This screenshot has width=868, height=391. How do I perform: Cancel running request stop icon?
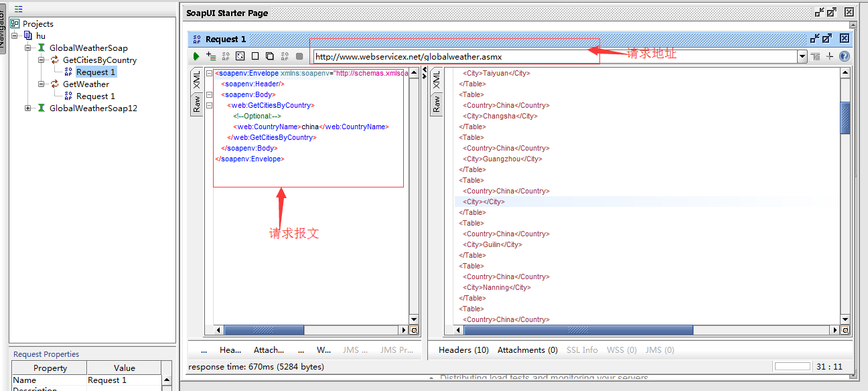tap(299, 57)
